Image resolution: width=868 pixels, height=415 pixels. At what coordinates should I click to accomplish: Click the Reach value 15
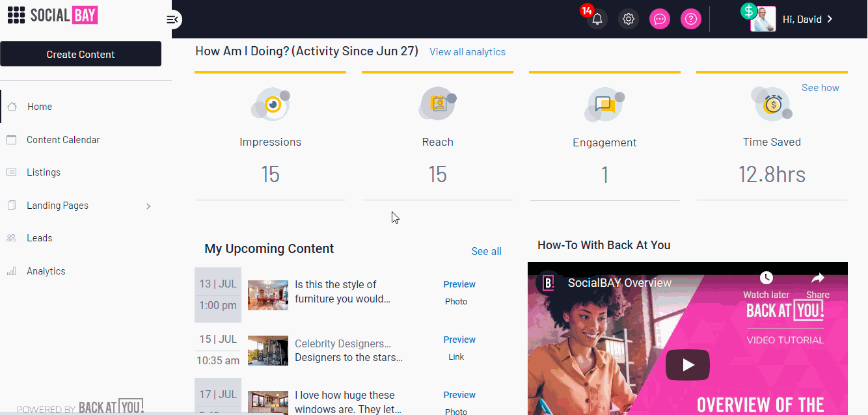coord(437,174)
